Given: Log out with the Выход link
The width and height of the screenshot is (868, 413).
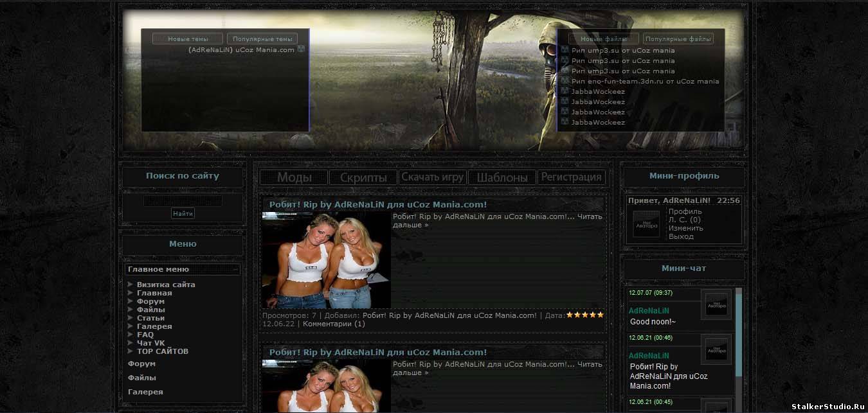Looking at the screenshot, I should [681, 236].
